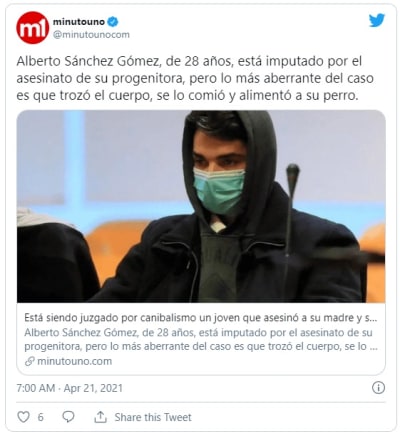Click the 7:00 AM time
Viewport: 400px width, 436px height.
tap(36, 388)
